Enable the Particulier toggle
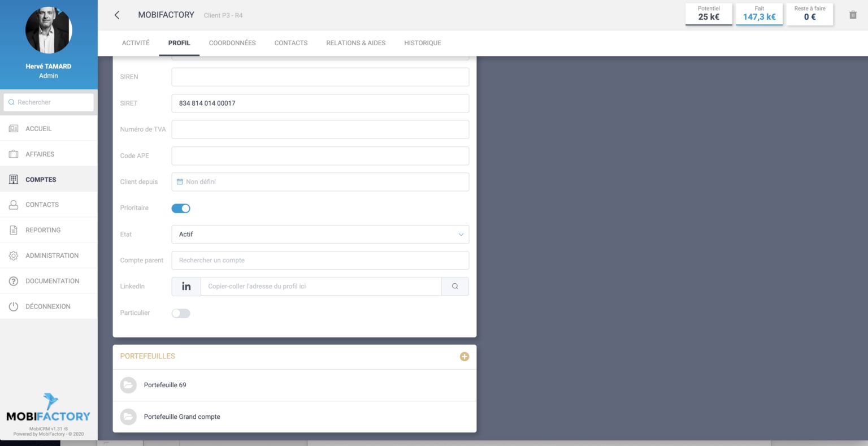The height and width of the screenshot is (446, 868). pos(181,313)
